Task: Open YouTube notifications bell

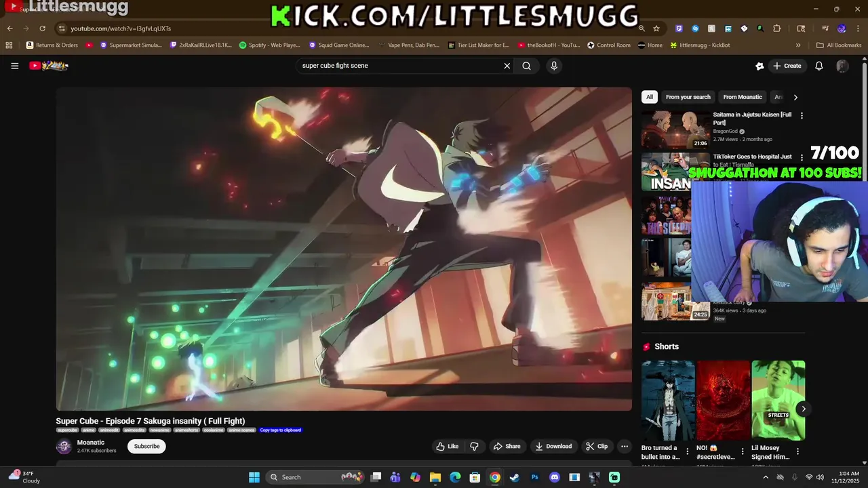Action: pos(819,66)
